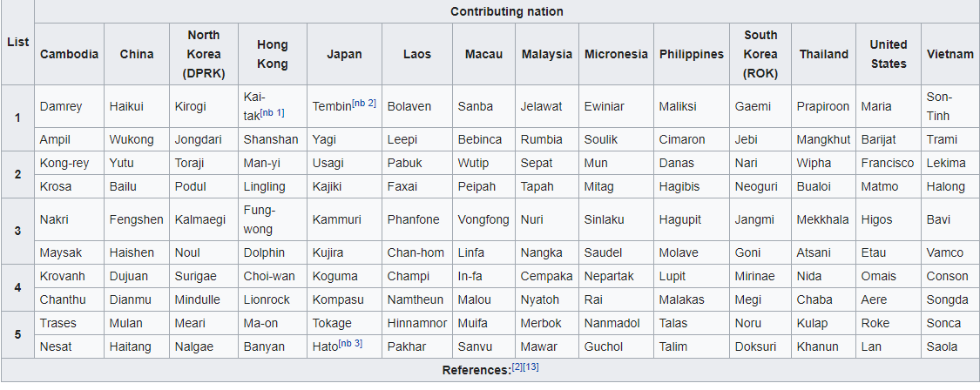The height and width of the screenshot is (390, 980).
Task: Select the Fengshen cell
Action: [137, 219]
